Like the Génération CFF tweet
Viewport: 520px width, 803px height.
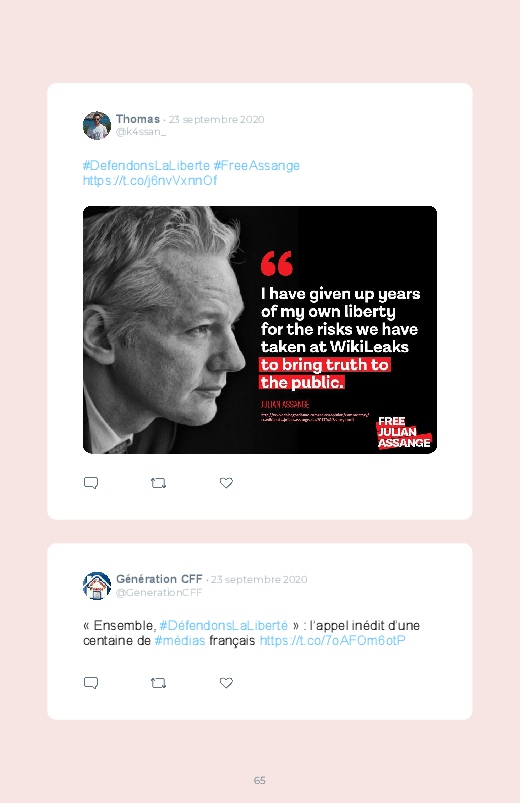point(226,683)
